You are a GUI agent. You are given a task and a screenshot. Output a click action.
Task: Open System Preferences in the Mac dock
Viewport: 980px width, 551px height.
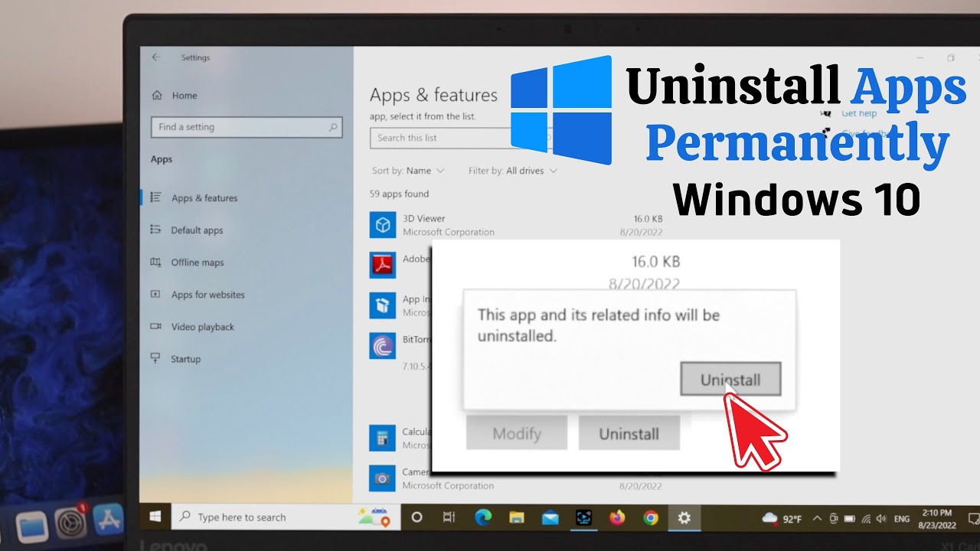click(70, 523)
